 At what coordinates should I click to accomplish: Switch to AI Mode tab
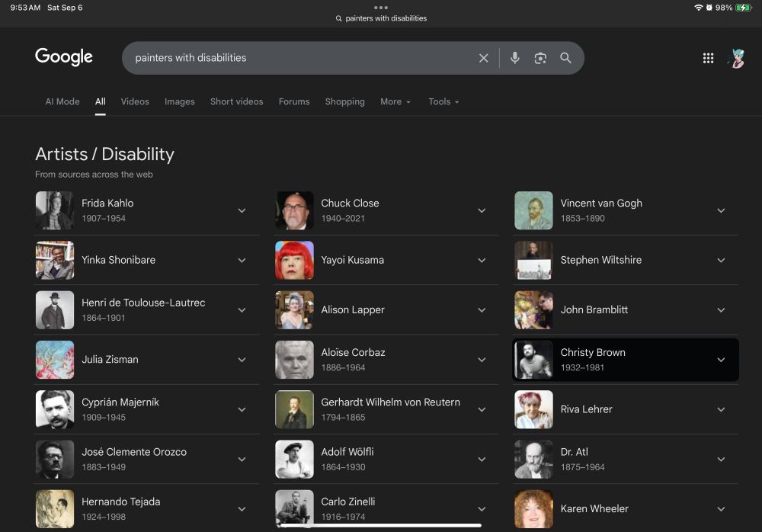pyautogui.click(x=62, y=101)
